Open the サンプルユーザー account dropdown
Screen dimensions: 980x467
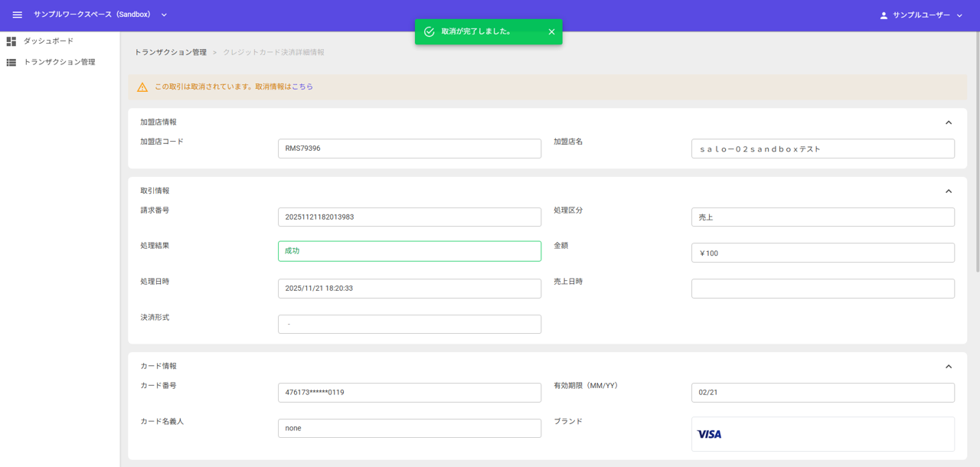tap(959, 15)
